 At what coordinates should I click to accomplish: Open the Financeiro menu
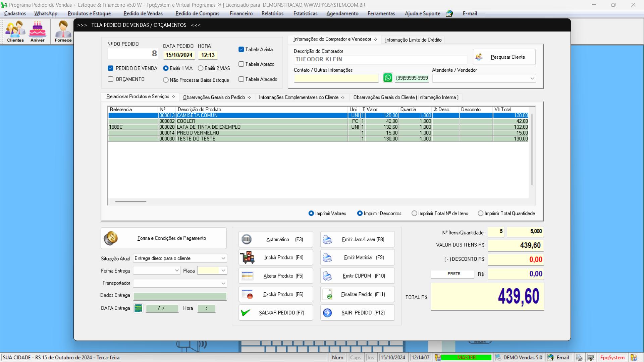coord(241,14)
